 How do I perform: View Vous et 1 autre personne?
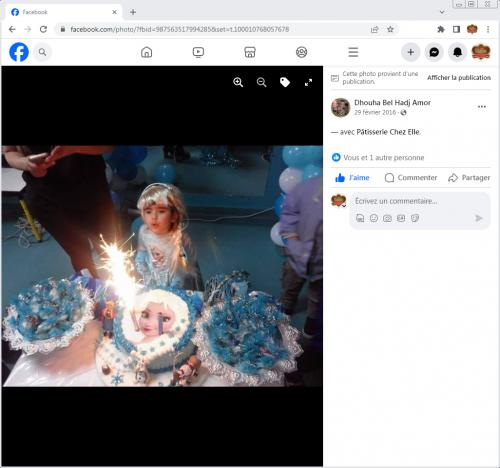click(384, 157)
